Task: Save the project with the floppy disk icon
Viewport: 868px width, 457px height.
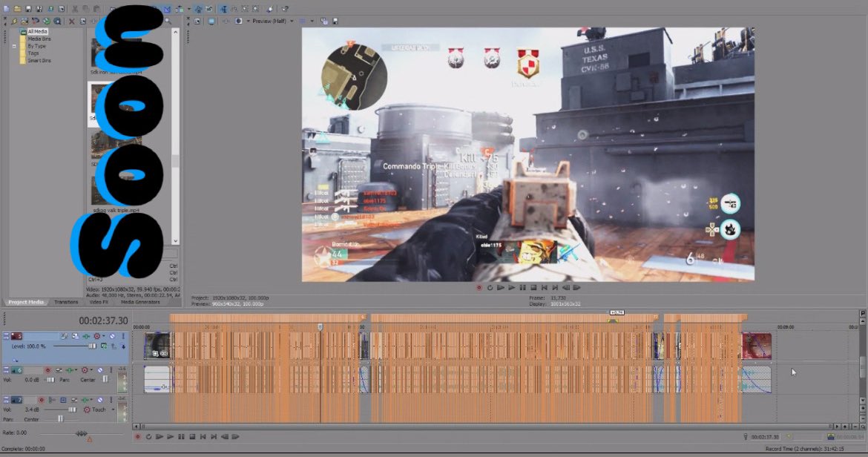Action: tap(28, 9)
